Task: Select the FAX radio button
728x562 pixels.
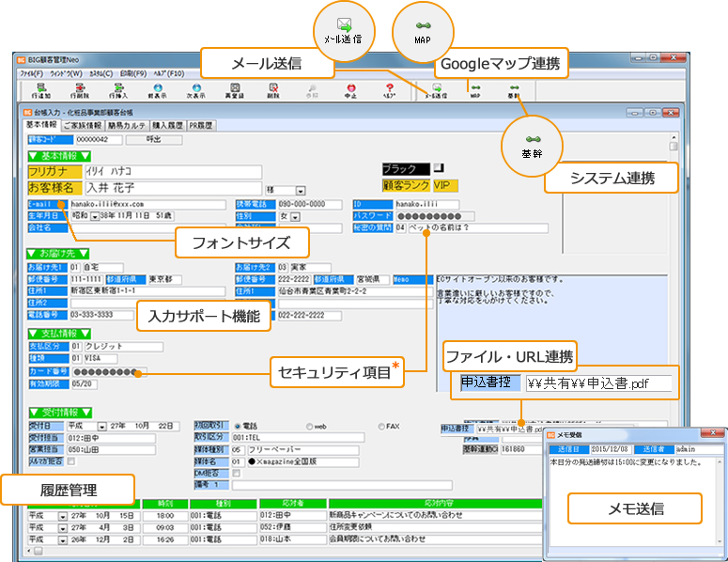Action: [x=381, y=426]
